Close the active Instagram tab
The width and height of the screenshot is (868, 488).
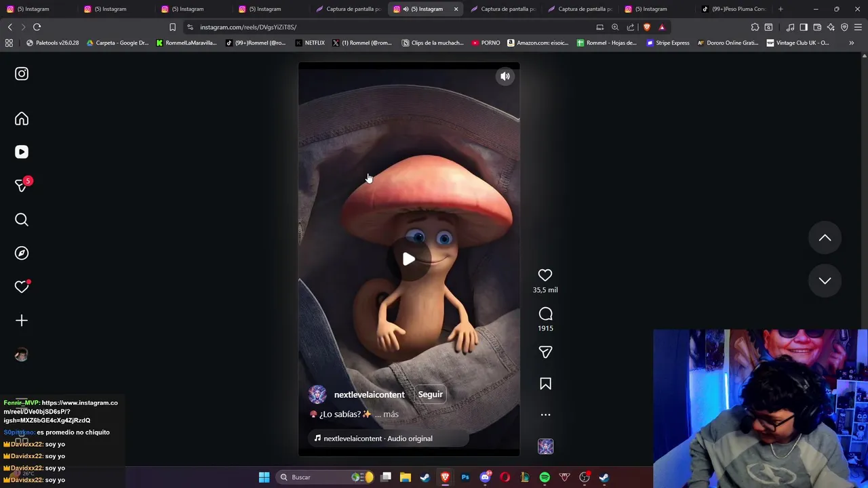click(x=456, y=9)
